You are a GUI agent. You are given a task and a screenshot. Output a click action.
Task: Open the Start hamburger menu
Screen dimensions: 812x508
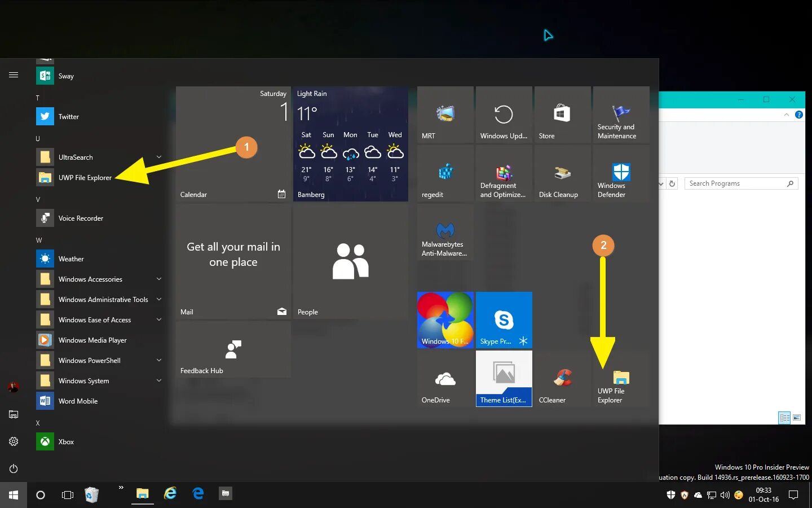[x=14, y=75]
